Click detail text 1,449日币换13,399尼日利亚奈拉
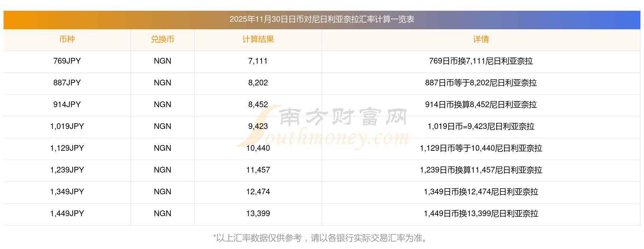Screen dimensions: 644x249 [481, 214]
